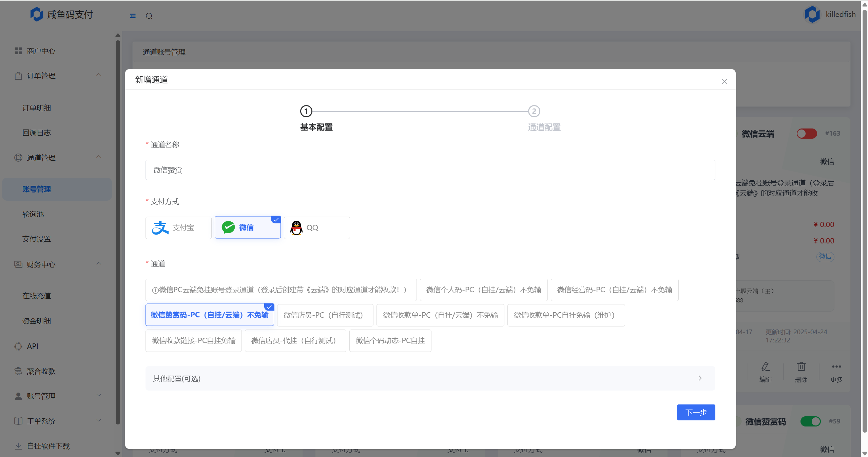Select 微信个人码-PC(自挂/云端)不免输 channel
The height and width of the screenshot is (457, 868).
(484, 290)
